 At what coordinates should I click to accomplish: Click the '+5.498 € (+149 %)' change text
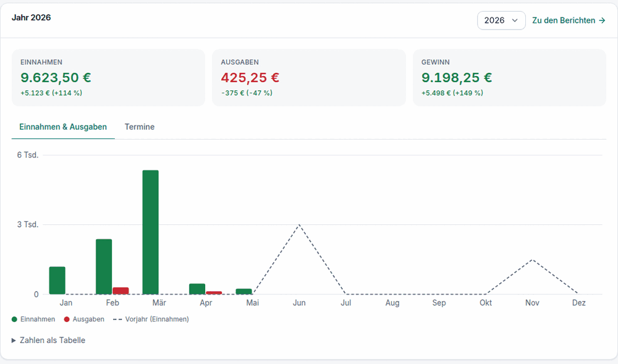click(452, 93)
